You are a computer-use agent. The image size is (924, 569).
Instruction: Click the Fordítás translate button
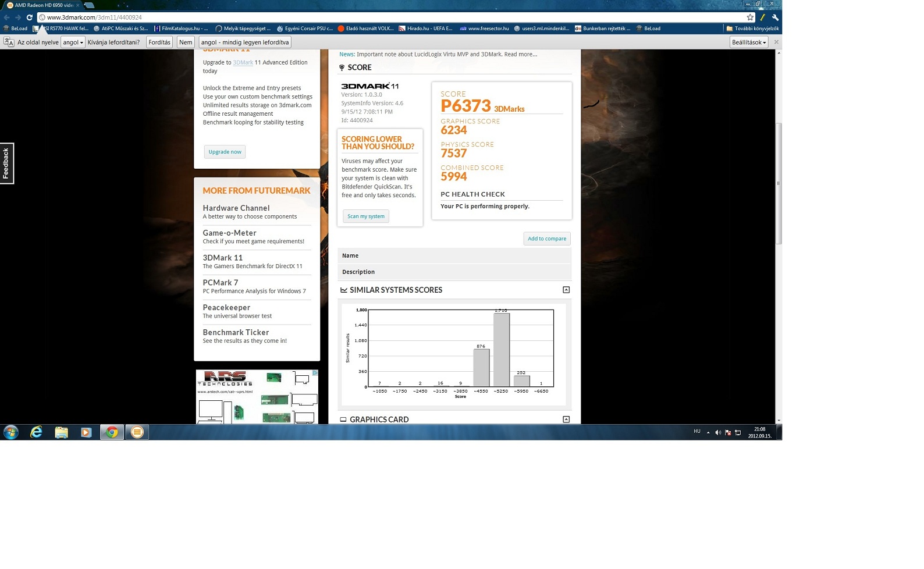[x=159, y=42]
